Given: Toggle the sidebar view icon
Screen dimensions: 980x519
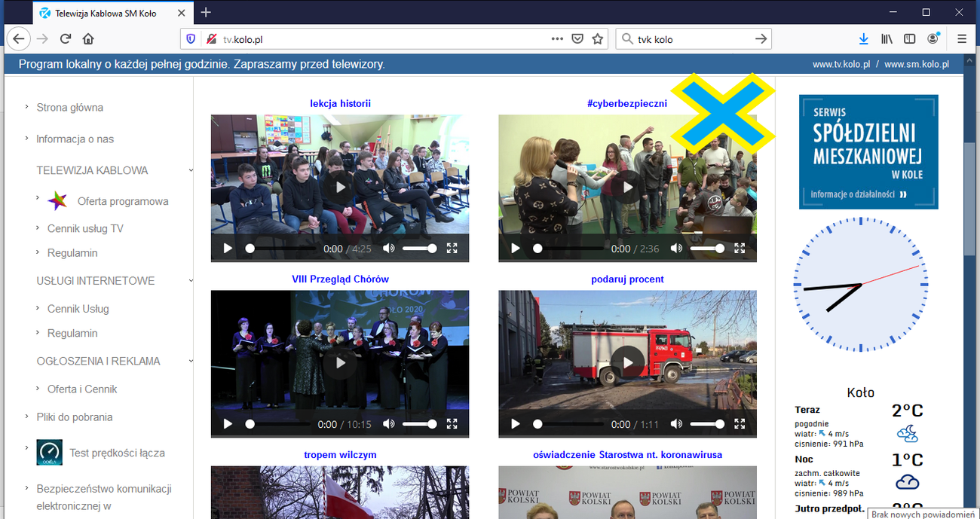Looking at the screenshot, I should pos(910,38).
